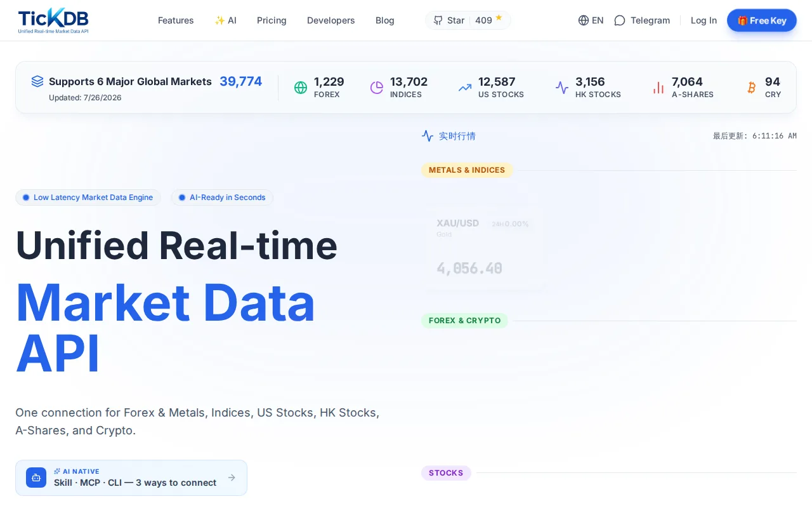The height and width of the screenshot is (508, 812).
Task: Click the 4,056.40 gold price
Action: (x=469, y=269)
